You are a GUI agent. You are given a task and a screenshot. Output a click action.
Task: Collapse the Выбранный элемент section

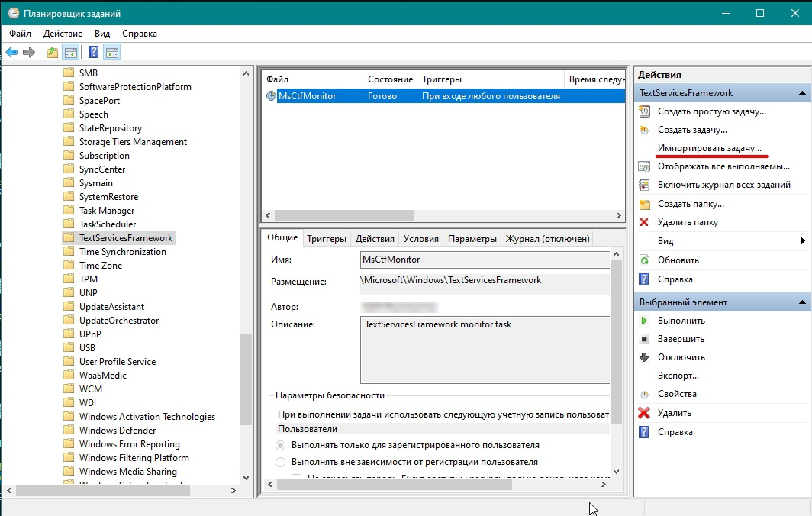point(802,302)
